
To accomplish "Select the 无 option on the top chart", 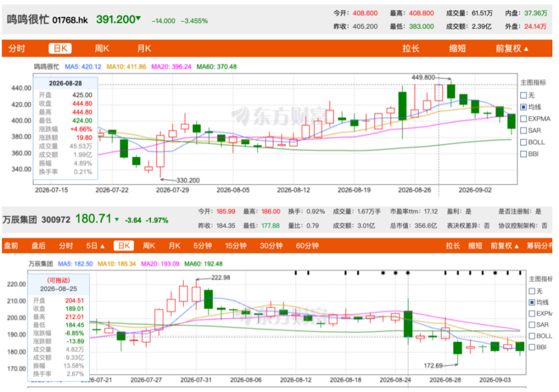I will tap(524, 96).
